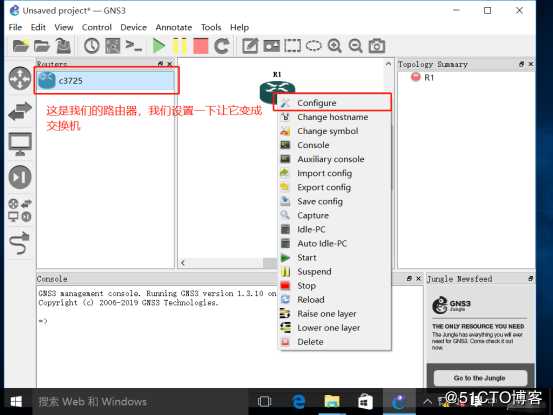Close the Routers panel
553x415 pixels.
pos(170,64)
